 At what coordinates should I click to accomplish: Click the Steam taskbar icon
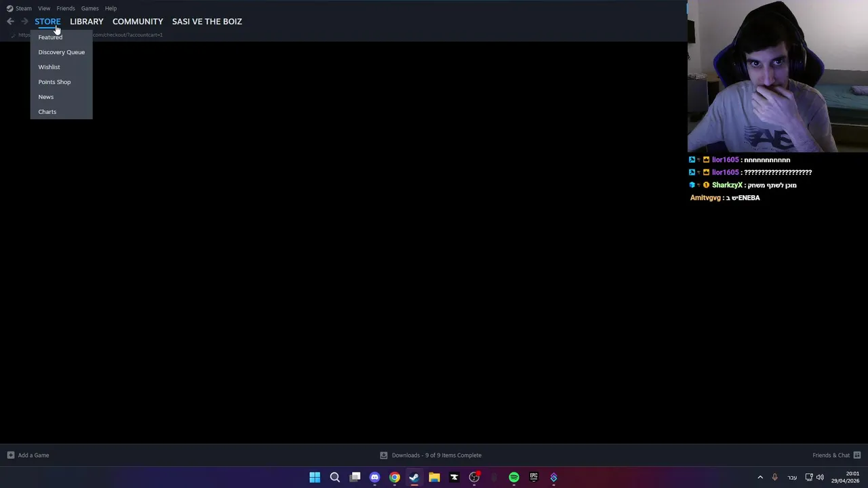point(414,477)
